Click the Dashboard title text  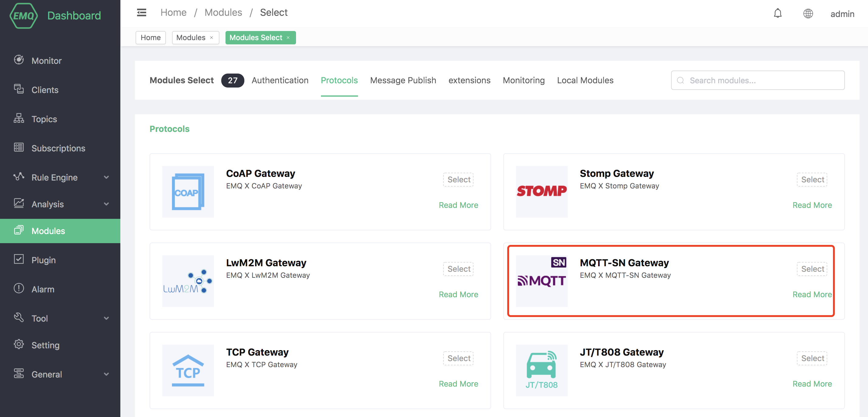[74, 16]
